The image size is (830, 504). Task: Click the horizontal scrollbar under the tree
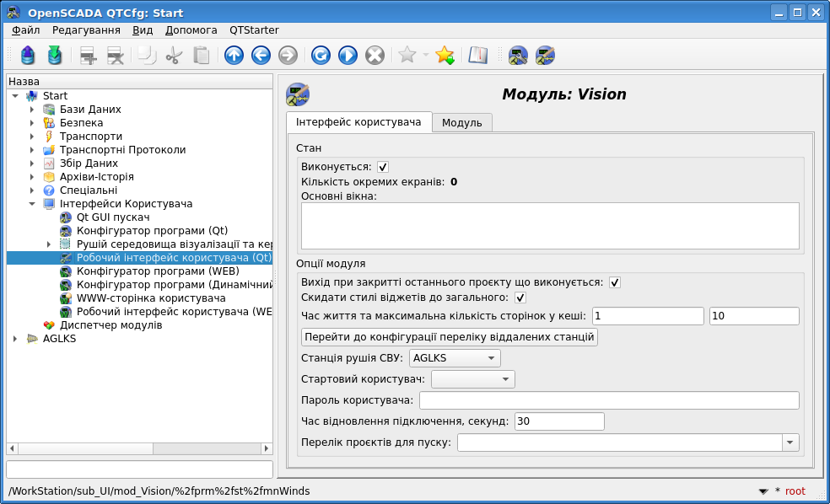139,448
